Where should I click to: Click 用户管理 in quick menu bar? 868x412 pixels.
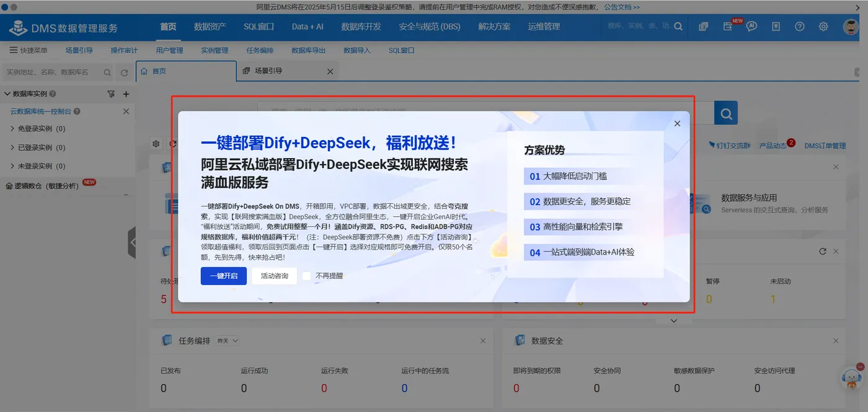169,50
